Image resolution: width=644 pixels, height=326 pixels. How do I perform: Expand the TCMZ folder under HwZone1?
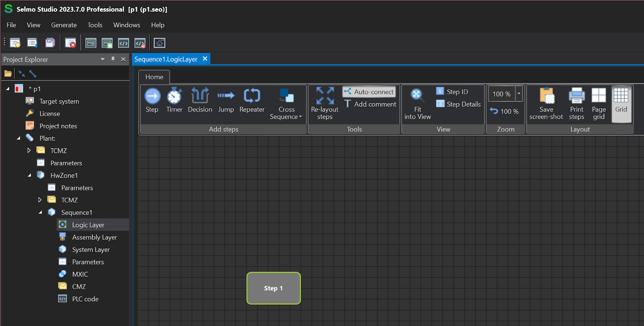40,200
